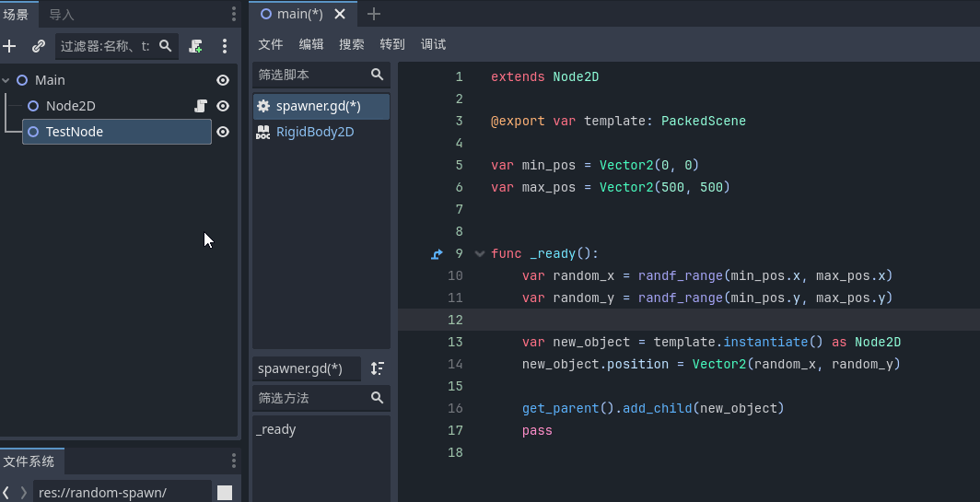
Task: Fold the _ready function at line 9
Action: [479, 254]
